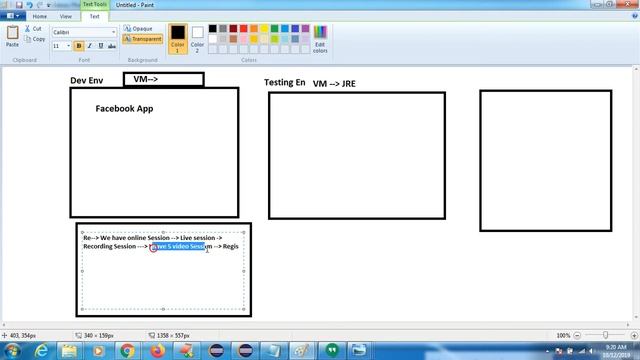Pick the purple color swatch
This screenshot has width=640, height=360.
(x=305, y=29)
